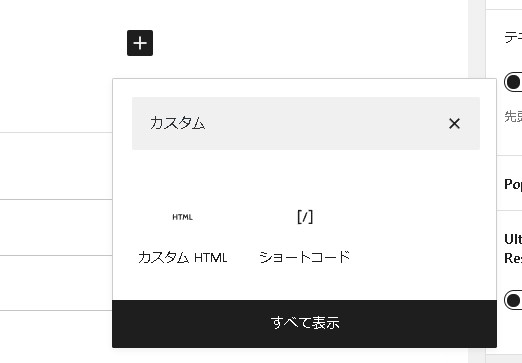Clear the block search with X icon
Image resolution: width=522 pixels, height=363 pixels.
tap(454, 124)
